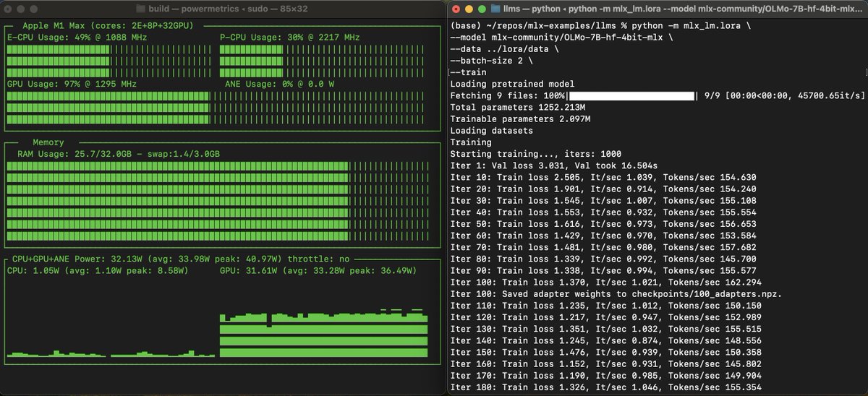Click GPU: 31.61W power reading

click(x=318, y=270)
